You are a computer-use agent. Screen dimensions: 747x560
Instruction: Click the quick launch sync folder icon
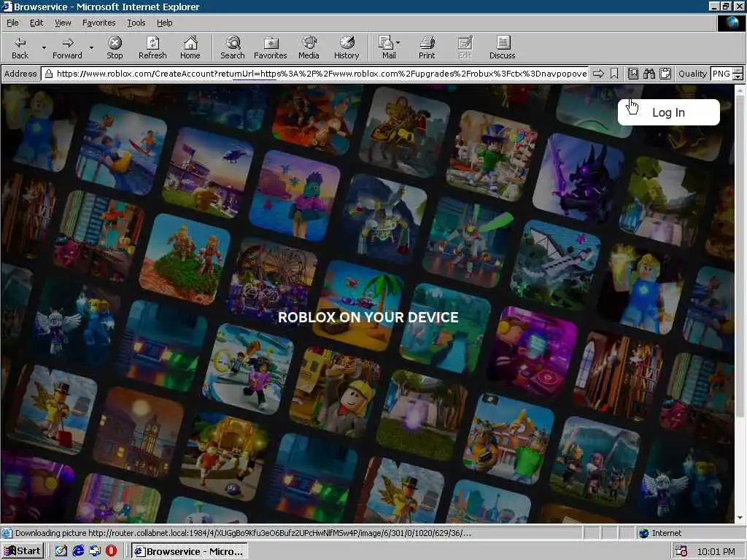point(95,551)
